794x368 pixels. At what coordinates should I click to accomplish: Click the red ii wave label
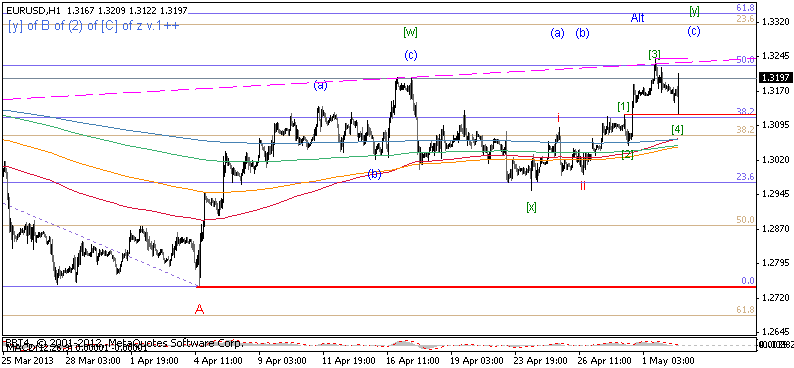[x=583, y=185]
